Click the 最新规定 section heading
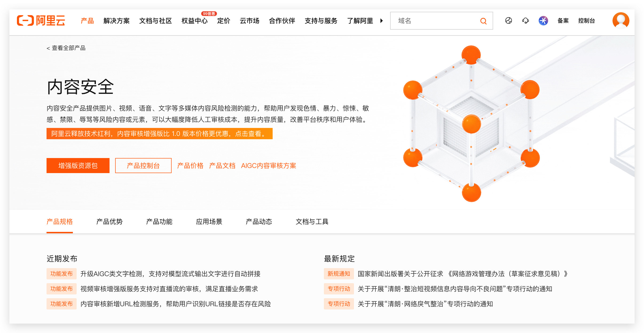 coord(339,258)
